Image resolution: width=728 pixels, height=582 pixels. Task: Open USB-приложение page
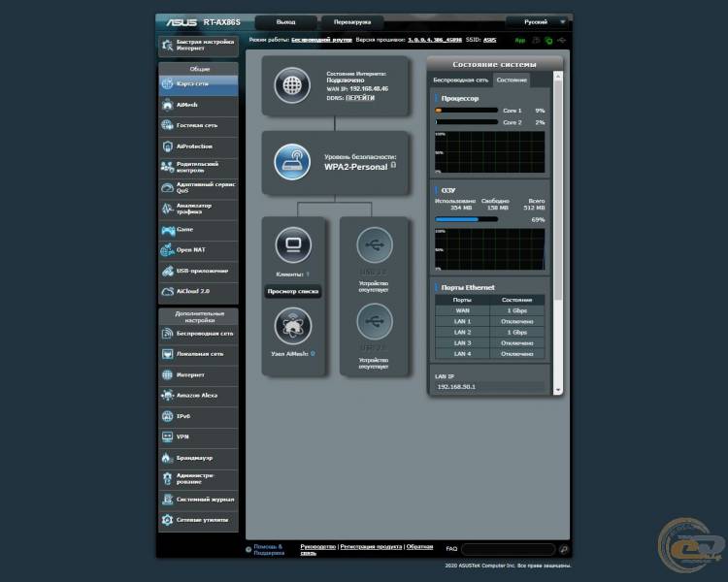198,271
